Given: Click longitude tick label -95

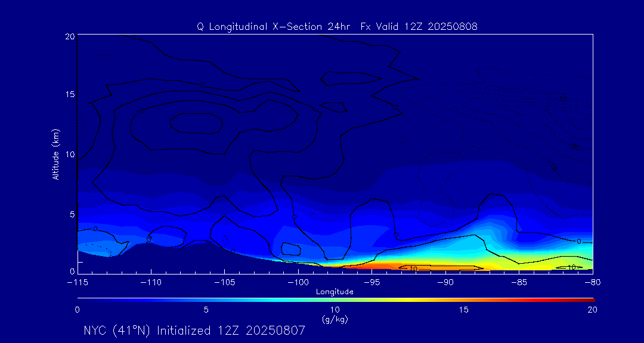Looking at the screenshot, I should point(371,283).
